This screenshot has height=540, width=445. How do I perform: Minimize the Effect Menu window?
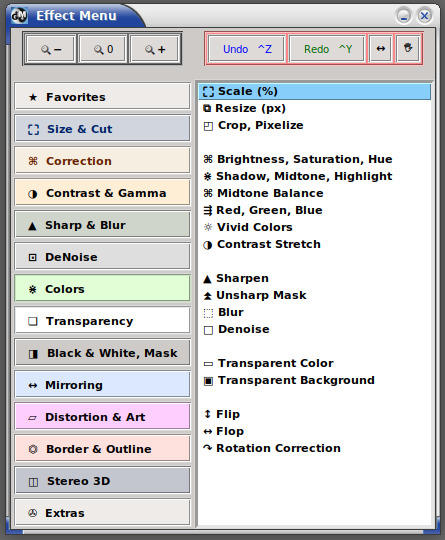(403, 16)
